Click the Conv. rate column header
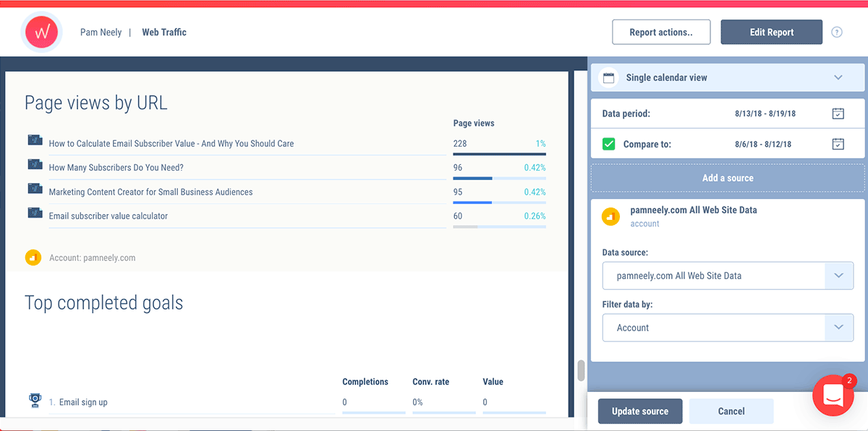This screenshot has height=431, width=868. click(431, 382)
